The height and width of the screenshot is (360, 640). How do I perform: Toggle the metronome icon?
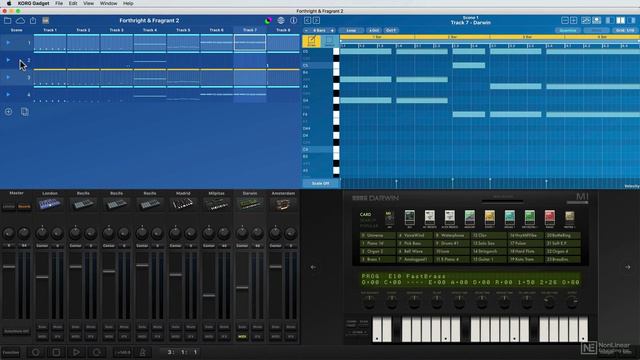tap(142, 352)
